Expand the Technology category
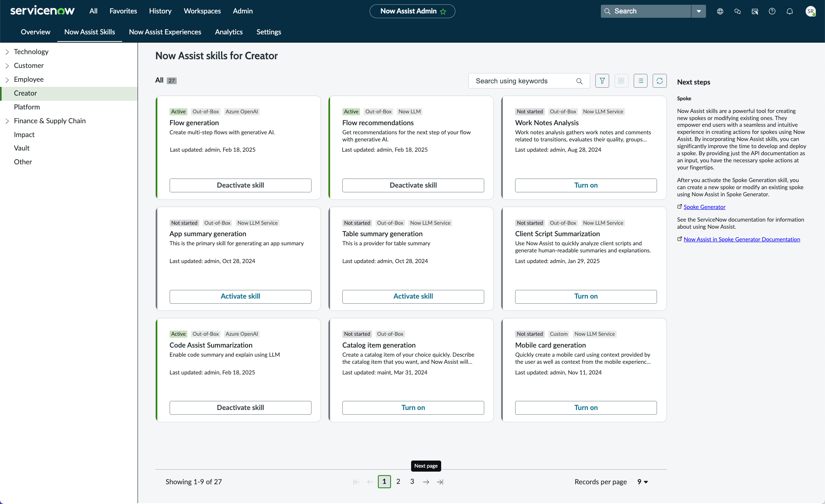The image size is (825, 504). tap(7, 52)
